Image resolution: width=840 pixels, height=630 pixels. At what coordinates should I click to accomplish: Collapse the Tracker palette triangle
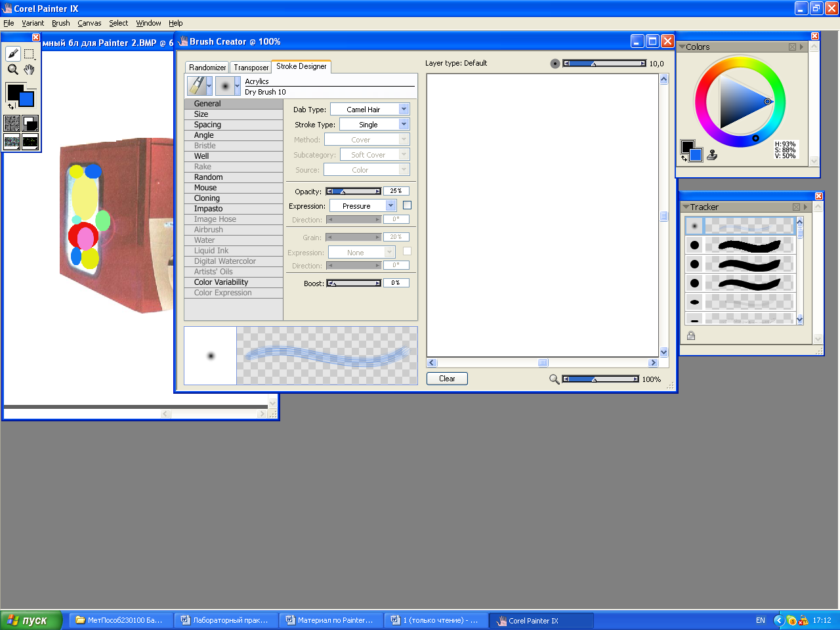pos(686,207)
